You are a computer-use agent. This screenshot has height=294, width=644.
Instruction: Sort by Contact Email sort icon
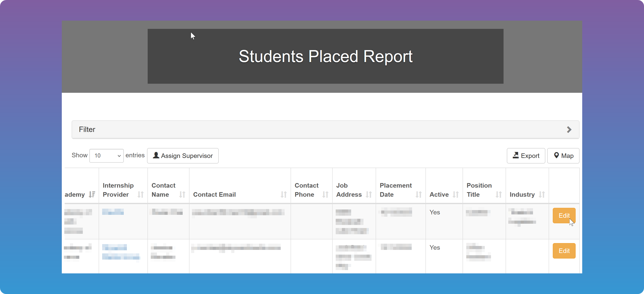[x=284, y=194]
